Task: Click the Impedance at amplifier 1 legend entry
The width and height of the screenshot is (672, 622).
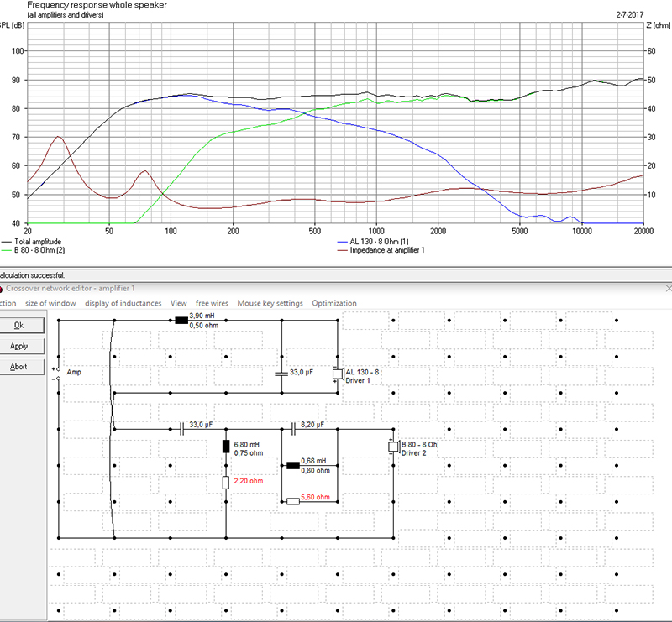Action: point(381,250)
